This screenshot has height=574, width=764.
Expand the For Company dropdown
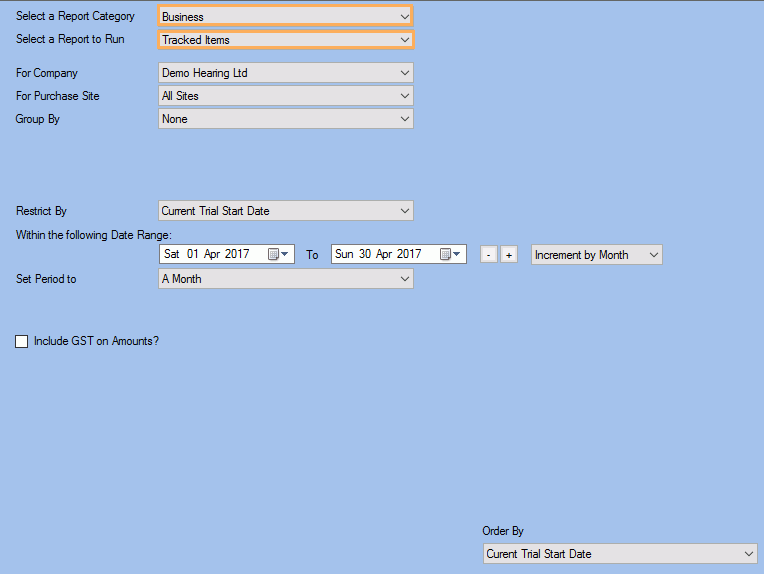[x=286, y=73]
